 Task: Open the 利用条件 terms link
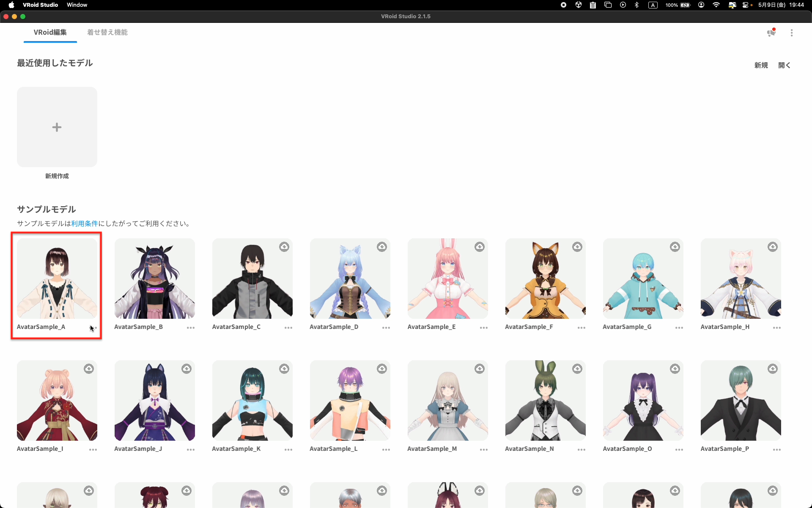[85, 224]
